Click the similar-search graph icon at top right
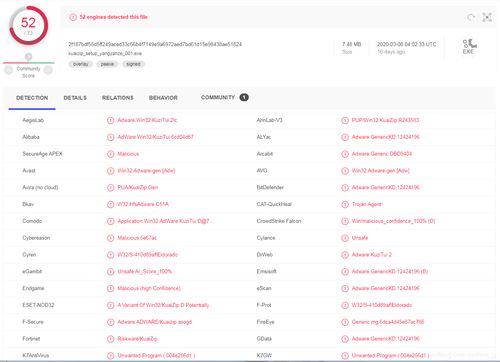Viewport: 500px width, 362px height. tap(487, 17)
